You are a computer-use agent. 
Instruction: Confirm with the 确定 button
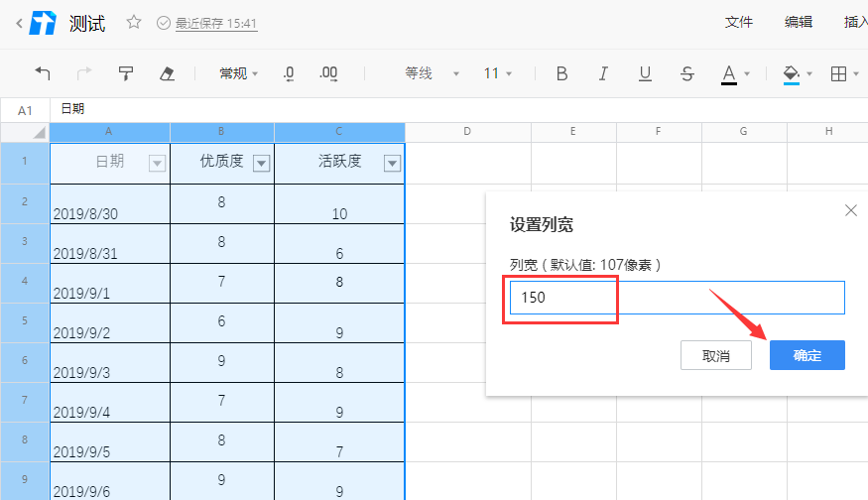coord(807,355)
